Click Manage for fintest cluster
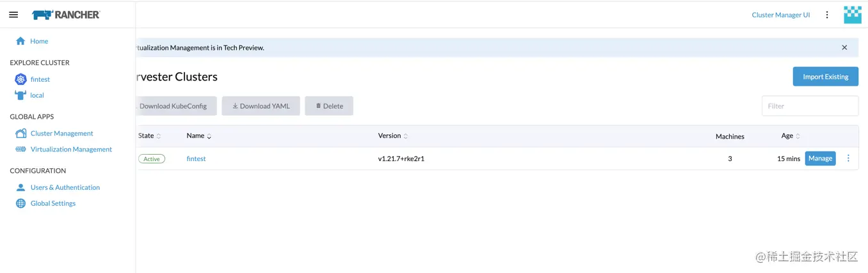The image size is (868, 273). click(x=820, y=159)
